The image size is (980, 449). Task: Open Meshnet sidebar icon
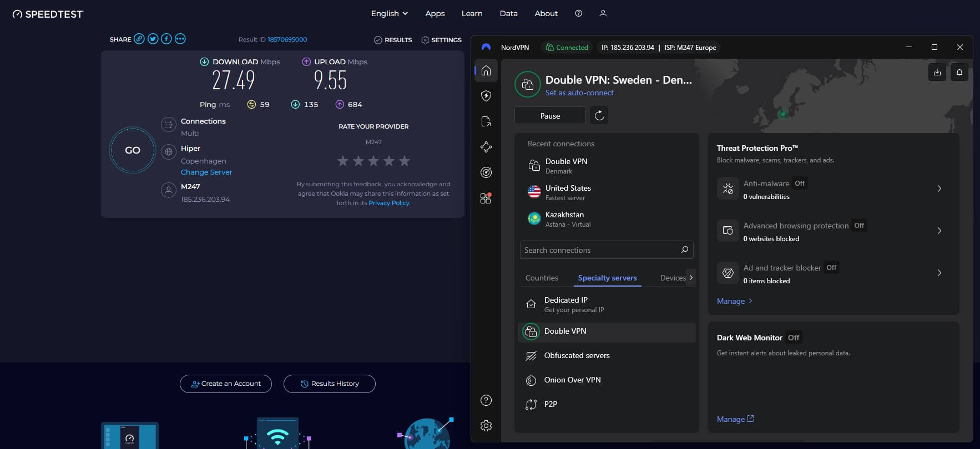(486, 147)
